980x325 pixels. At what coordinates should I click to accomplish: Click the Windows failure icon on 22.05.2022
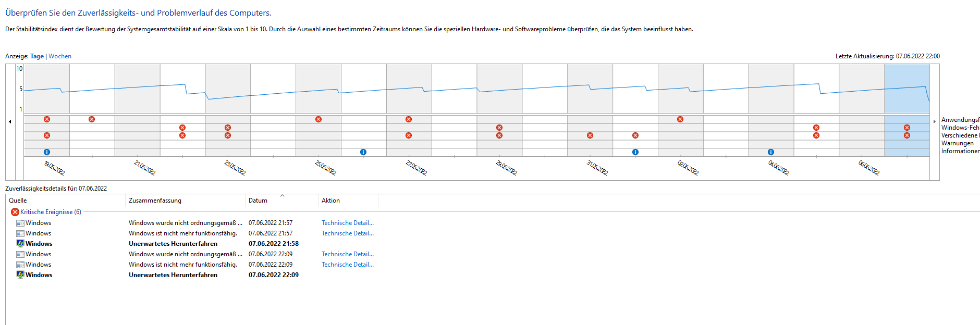[x=182, y=128]
